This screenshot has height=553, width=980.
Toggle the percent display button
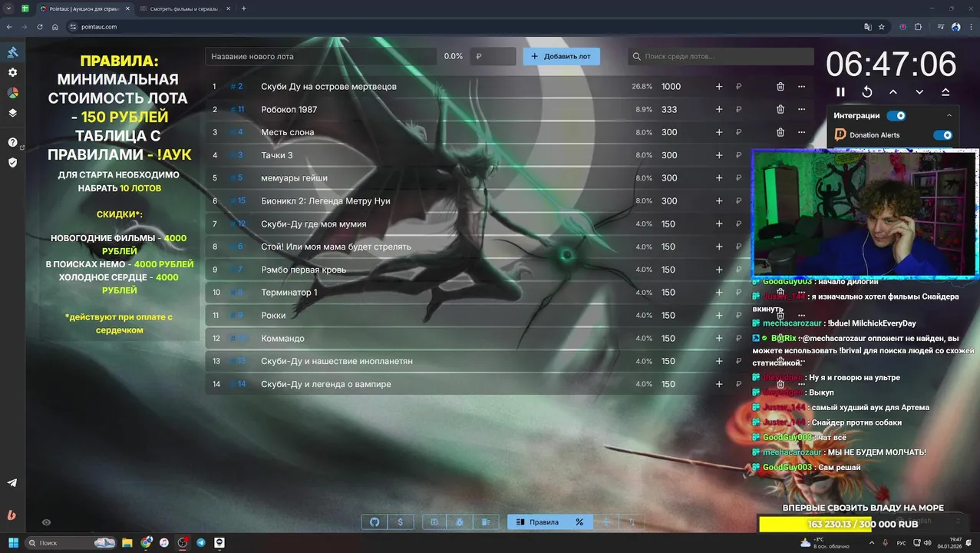579,522
